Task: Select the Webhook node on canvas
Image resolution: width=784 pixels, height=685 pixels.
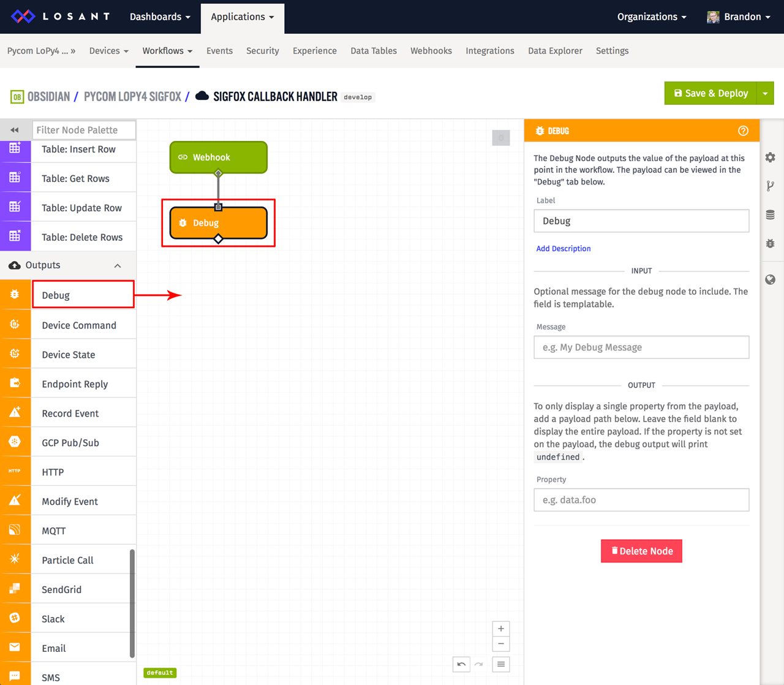Action: pos(219,157)
